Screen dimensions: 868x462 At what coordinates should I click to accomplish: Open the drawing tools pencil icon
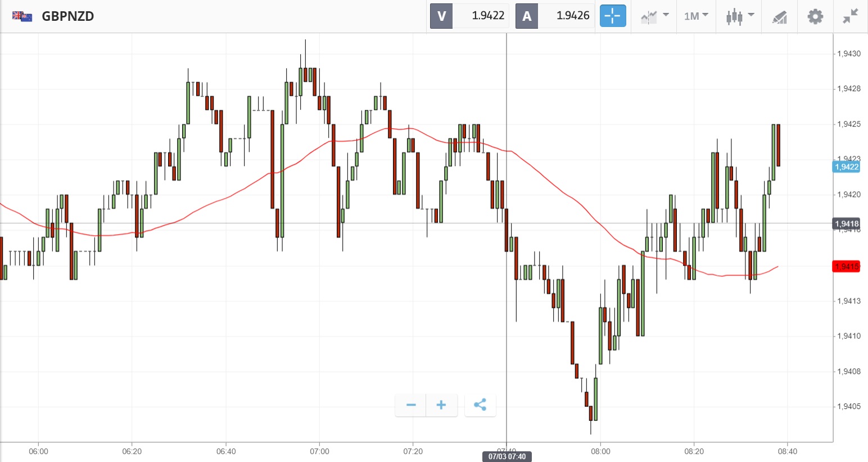click(779, 16)
